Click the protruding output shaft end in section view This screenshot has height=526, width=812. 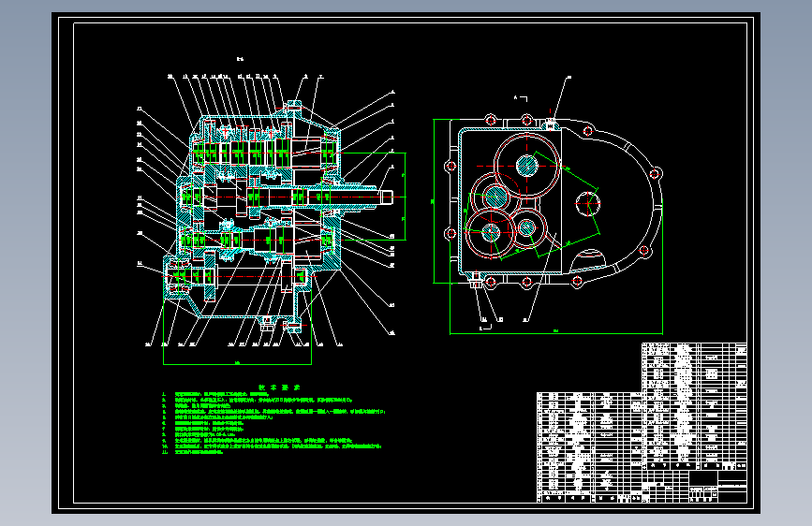385,197
